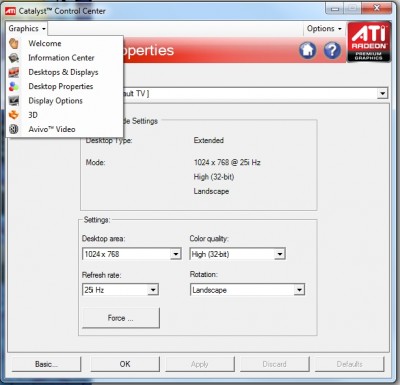
Task: Go to the Home page icon
Action: point(307,51)
